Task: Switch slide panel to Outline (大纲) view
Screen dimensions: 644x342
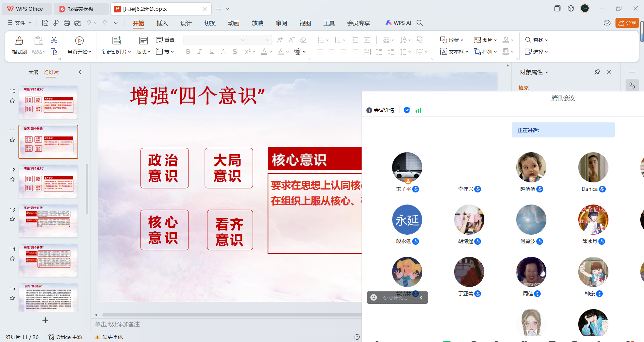Action: 33,72
